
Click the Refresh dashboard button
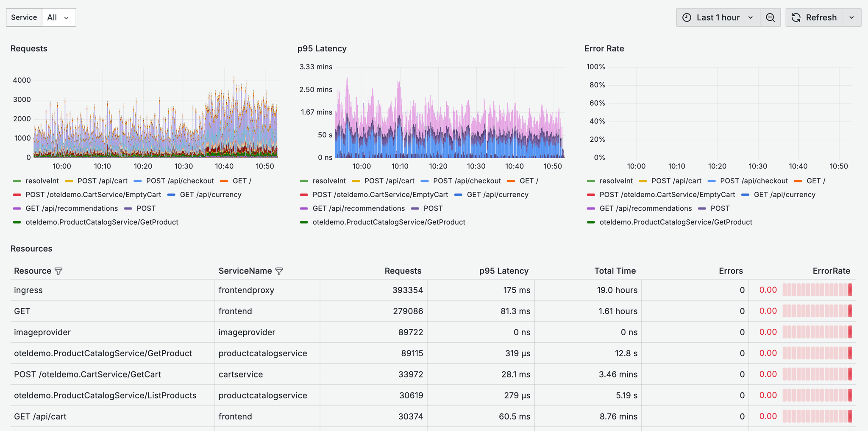(814, 17)
